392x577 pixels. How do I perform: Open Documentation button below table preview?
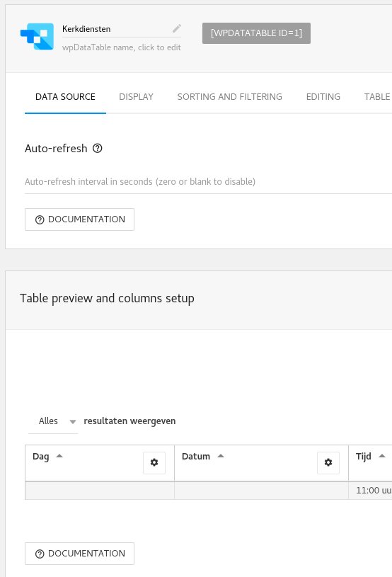79,554
